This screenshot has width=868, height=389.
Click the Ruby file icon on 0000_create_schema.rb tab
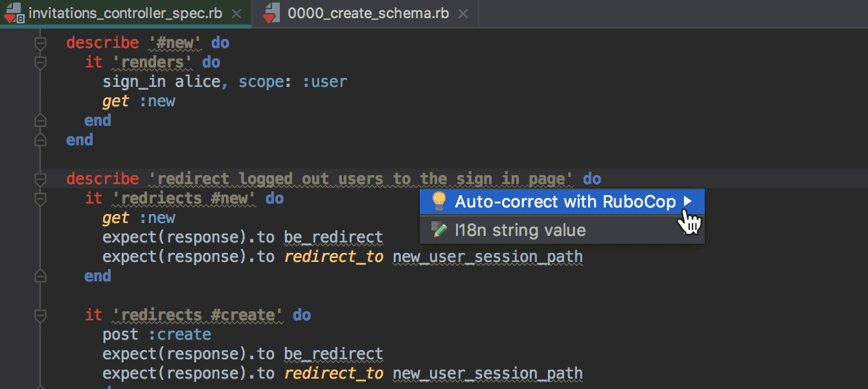point(271,14)
